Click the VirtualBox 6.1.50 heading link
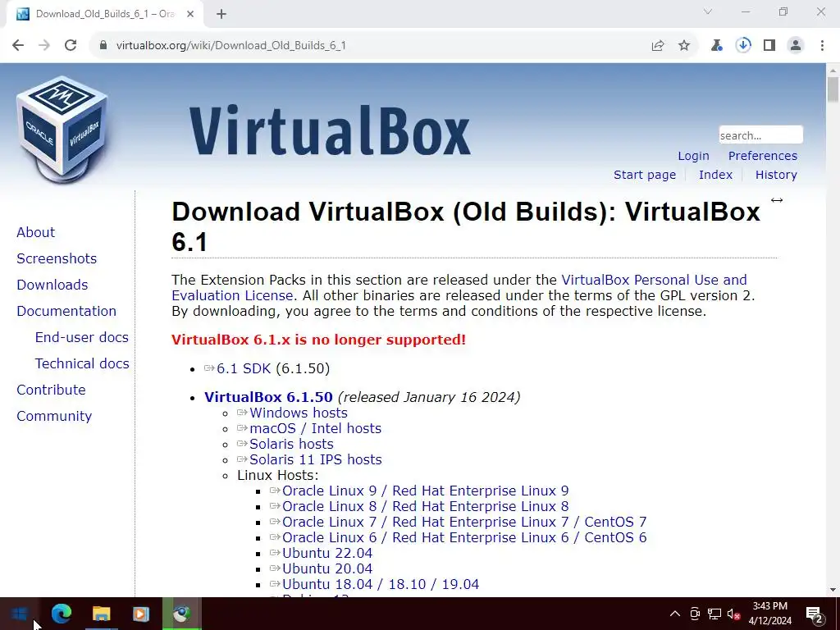 coord(268,397)
